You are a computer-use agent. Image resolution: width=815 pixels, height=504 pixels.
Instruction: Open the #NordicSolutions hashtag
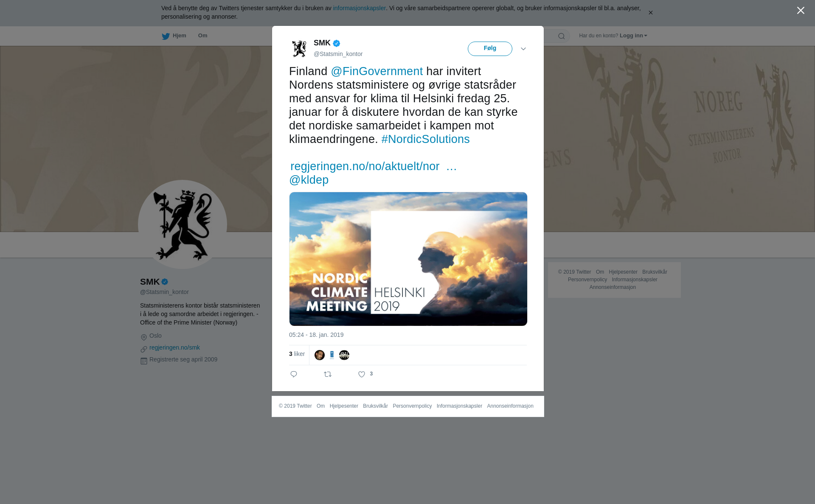[425, 139]
